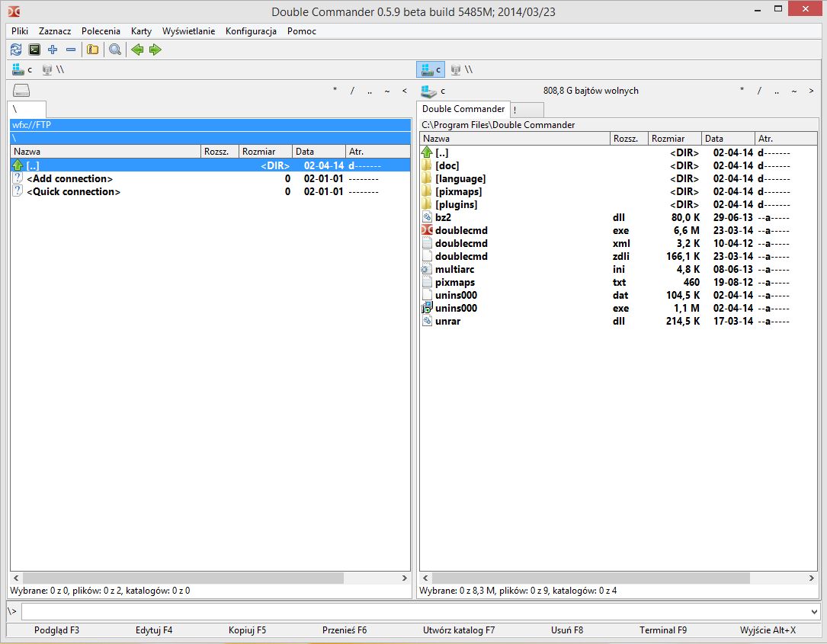This screenshot has height=644, width=827.
Task: Click into the command line input field
Action: click(x=415, y=612)
